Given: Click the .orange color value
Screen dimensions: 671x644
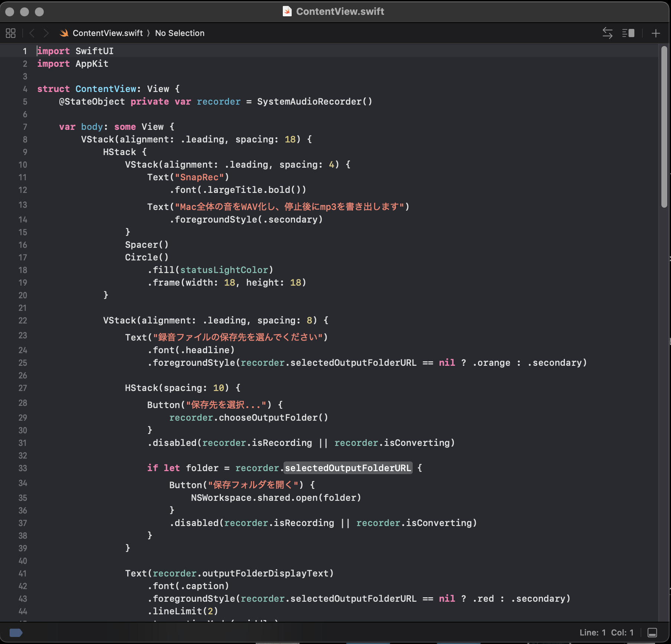Looking at the screenshot, I should click(491, 363).
